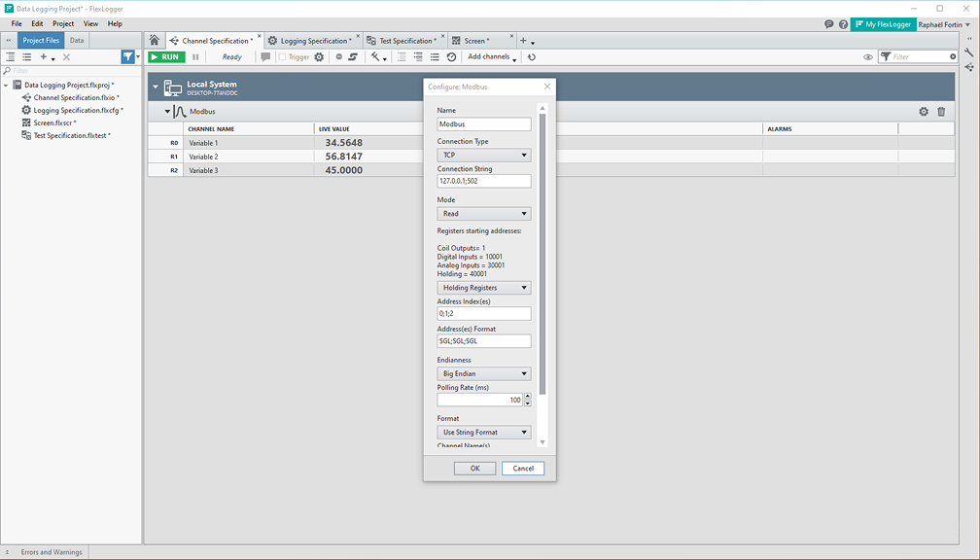
Task: Click the project Filter search box
Action: coord(71,71)
